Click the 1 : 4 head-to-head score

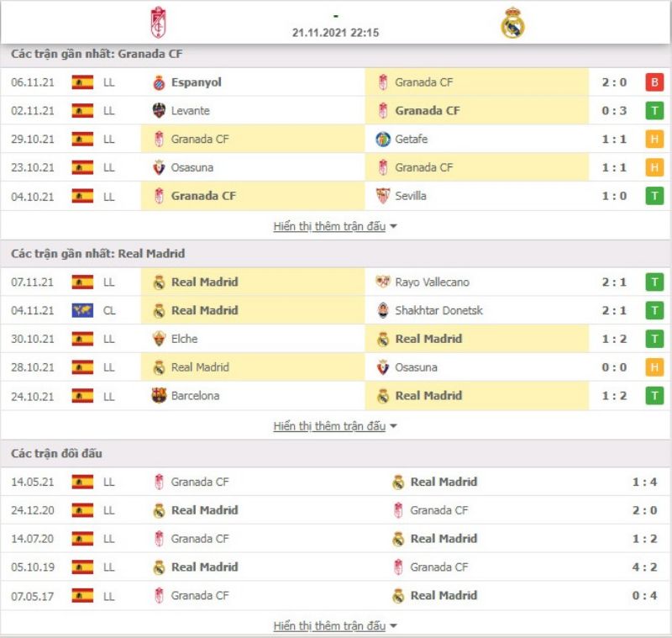click(644, 482)
